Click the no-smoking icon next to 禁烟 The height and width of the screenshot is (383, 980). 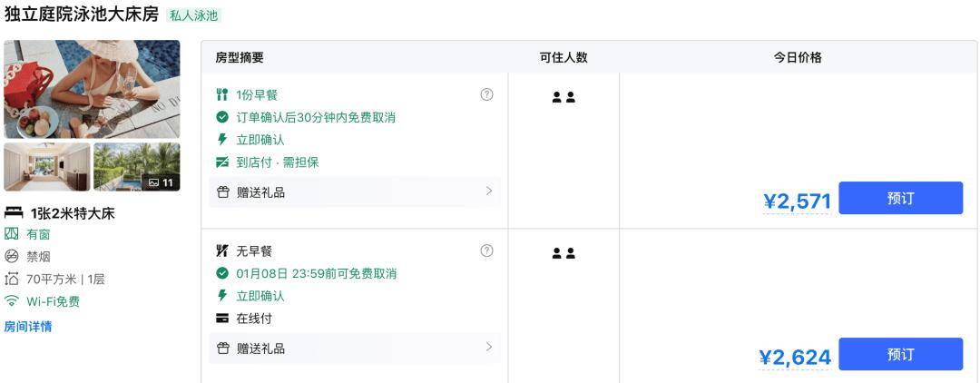click(x=11, y=256)
